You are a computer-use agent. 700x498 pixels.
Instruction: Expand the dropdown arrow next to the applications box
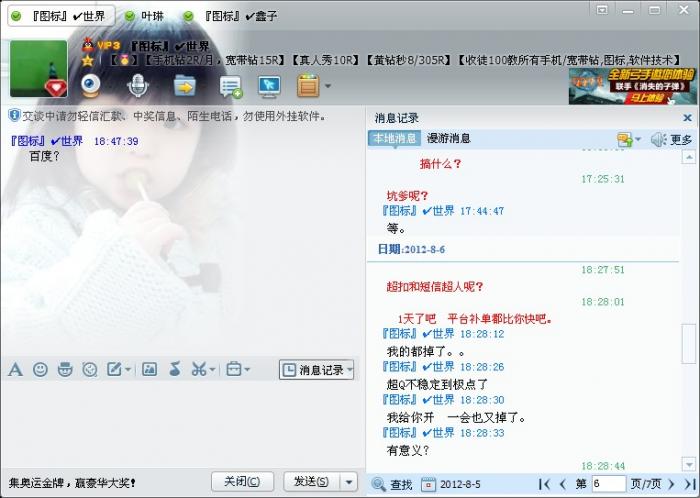[328, 86]
